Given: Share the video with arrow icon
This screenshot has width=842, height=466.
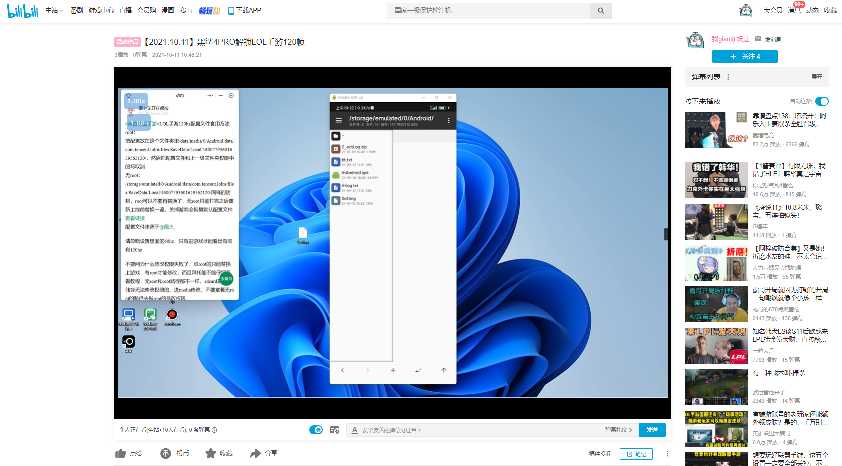Looking at the screenshot, I should 256,453.
